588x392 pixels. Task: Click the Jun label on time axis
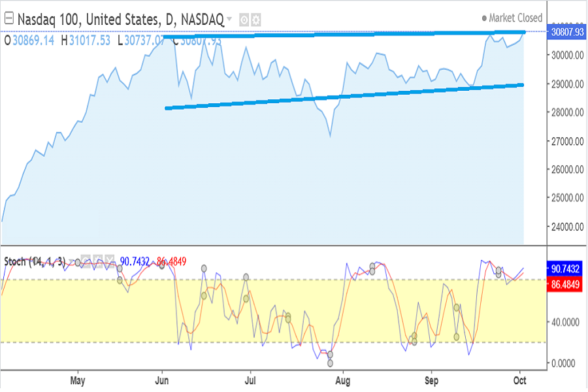click(161, 380)
